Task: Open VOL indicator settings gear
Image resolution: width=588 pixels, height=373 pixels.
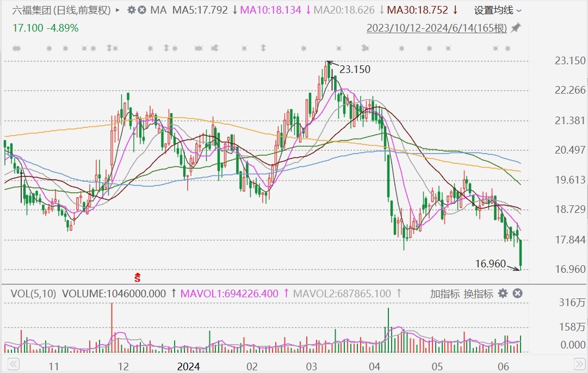Action: pos(503,293)
